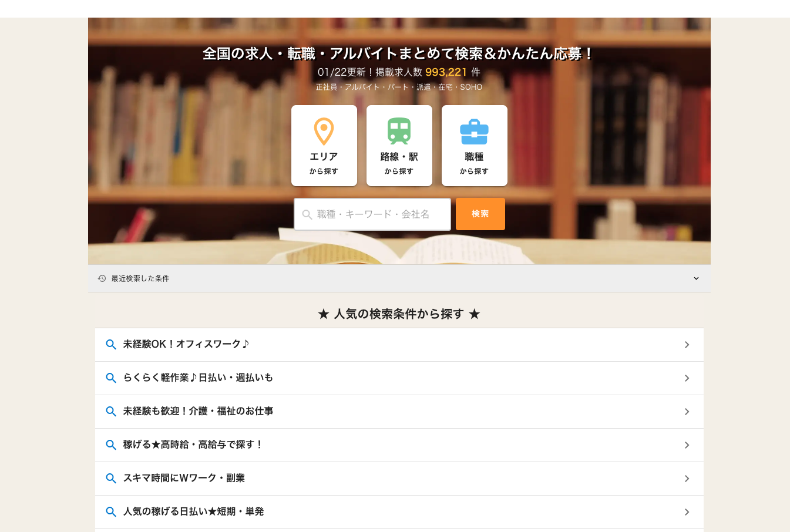Choose the 路線・駅から探す card label
The image size is (790, 532).
pos(399,163)
